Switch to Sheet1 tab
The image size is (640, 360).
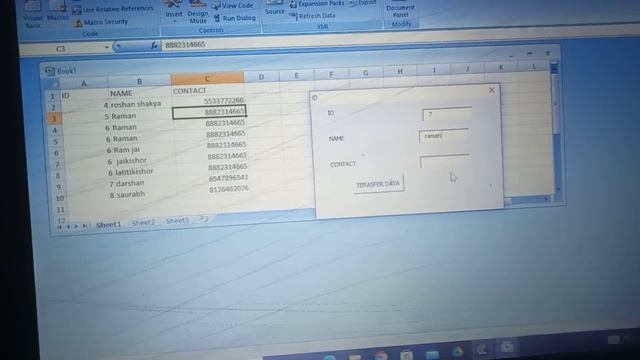(x=109, y=224)
